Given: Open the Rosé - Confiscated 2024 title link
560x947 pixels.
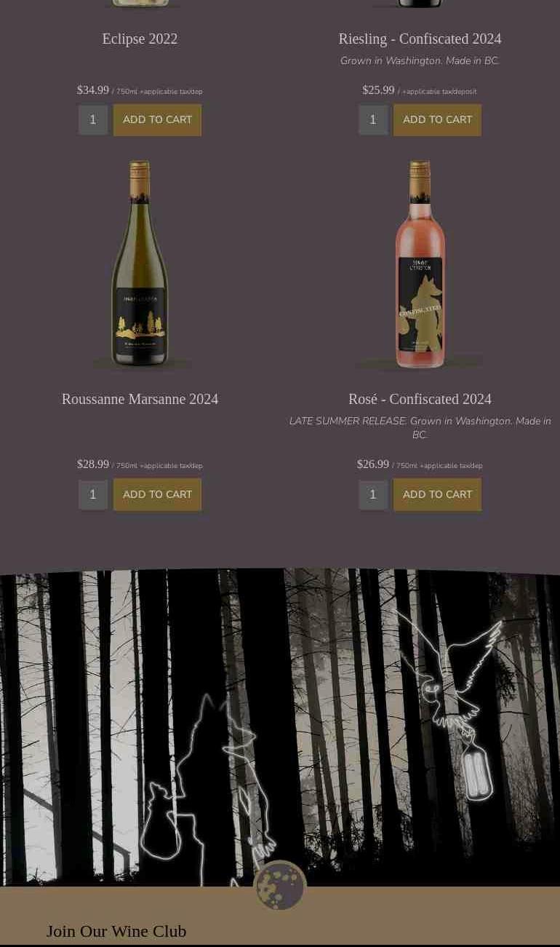Looking at the screenshot, I should [x=420, y=399].
